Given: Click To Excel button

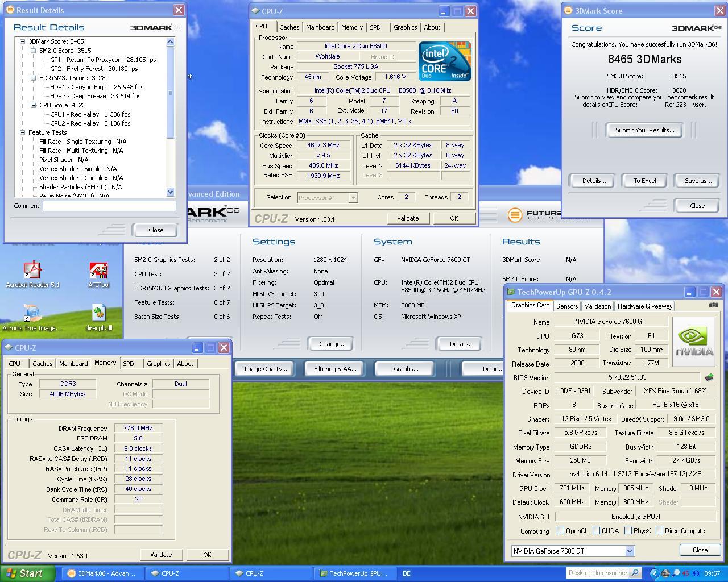Looking at the screenshot, I should click(645, 181).
